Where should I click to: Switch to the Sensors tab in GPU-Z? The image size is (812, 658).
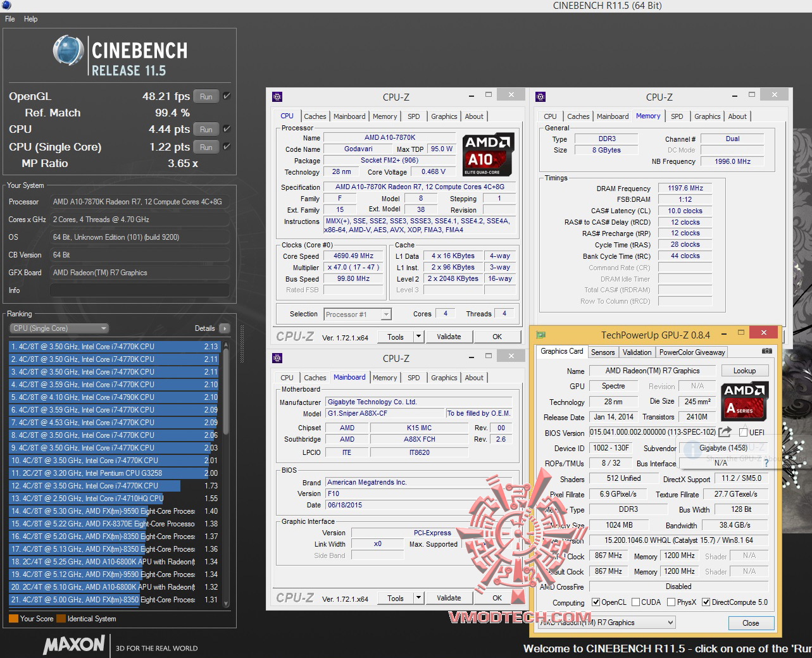pyautogui.click(x=603, y=352)
